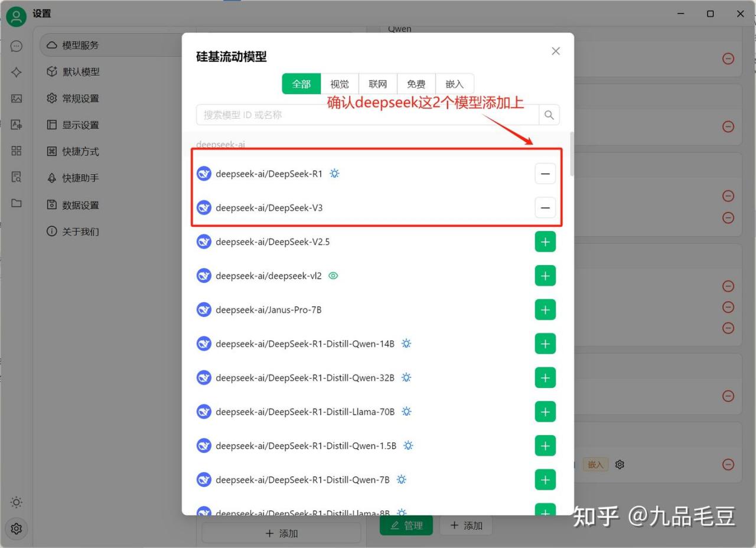This screenshot has width=756, height=548.
Task: Click the 硅基流动模型 dialog title
Action: pyautogui.click(x=232, y=57)
